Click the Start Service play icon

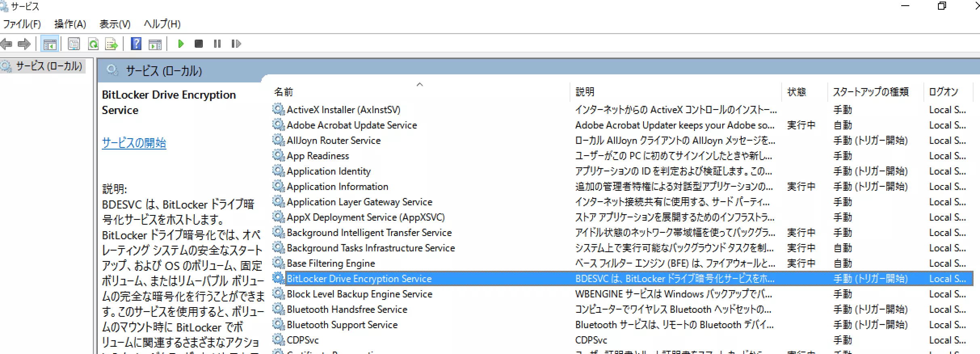click(x=181, y=44)
